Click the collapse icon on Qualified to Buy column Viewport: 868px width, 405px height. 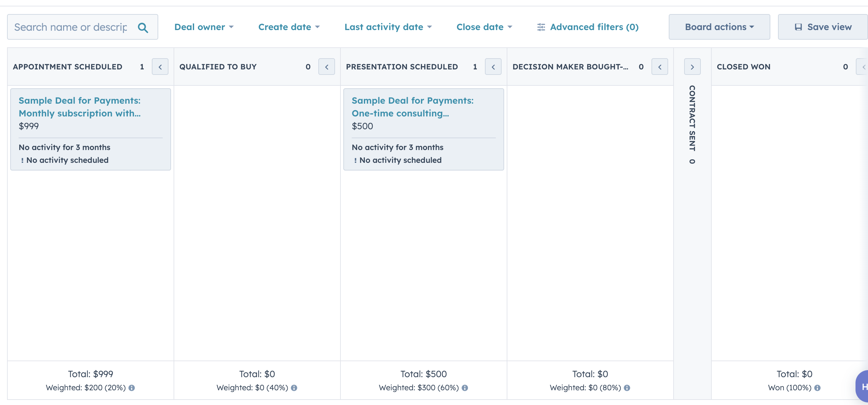pyautogui.click(x=327, y=66)
